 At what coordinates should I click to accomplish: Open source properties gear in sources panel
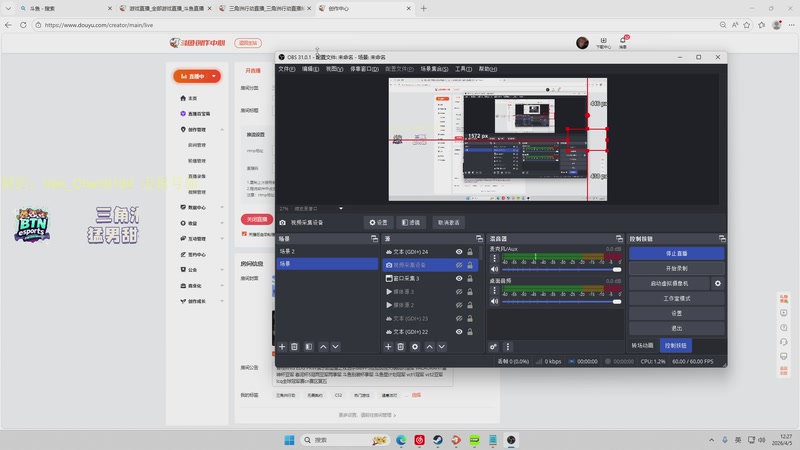point(415,346)
